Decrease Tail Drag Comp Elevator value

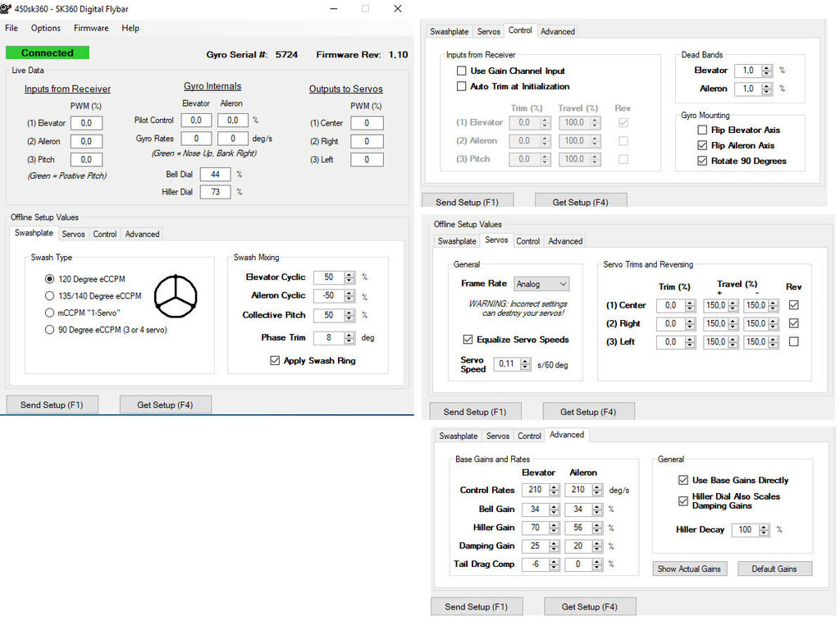tap(555, 568)
